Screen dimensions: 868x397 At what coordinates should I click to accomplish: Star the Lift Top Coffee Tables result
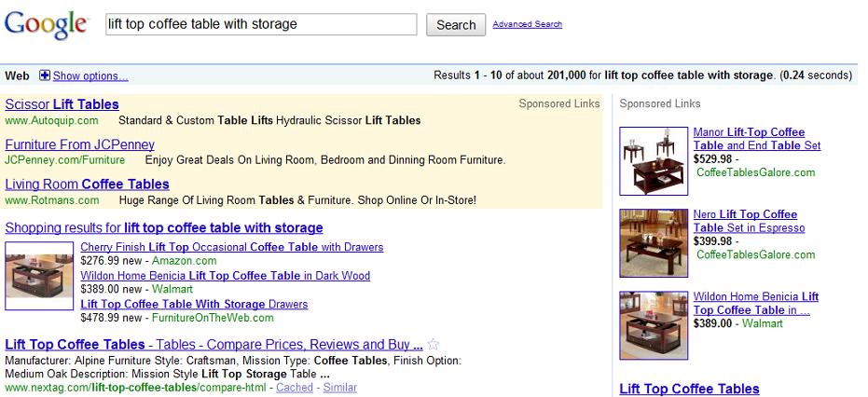[x=434, y=344]
